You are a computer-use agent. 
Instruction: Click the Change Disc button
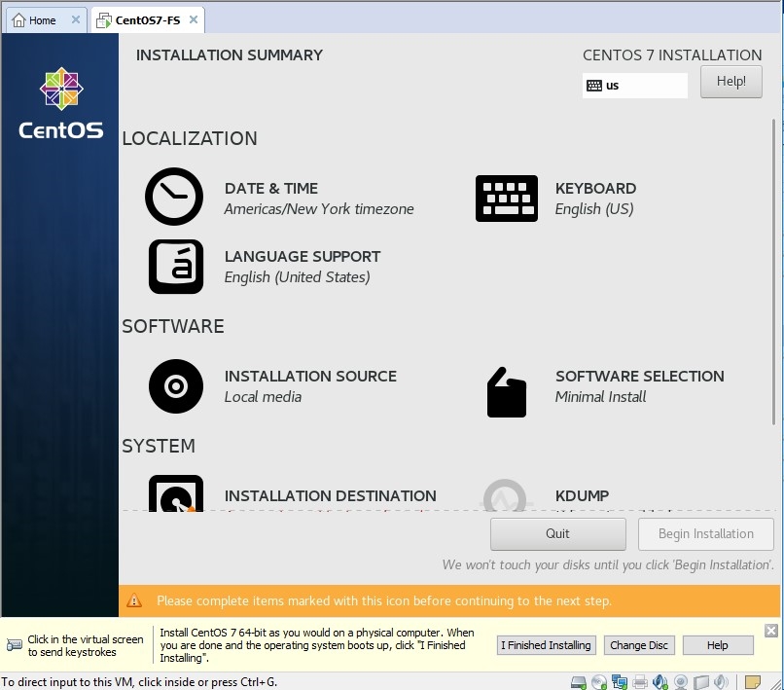pyautogui.click(x=638, y=645)
